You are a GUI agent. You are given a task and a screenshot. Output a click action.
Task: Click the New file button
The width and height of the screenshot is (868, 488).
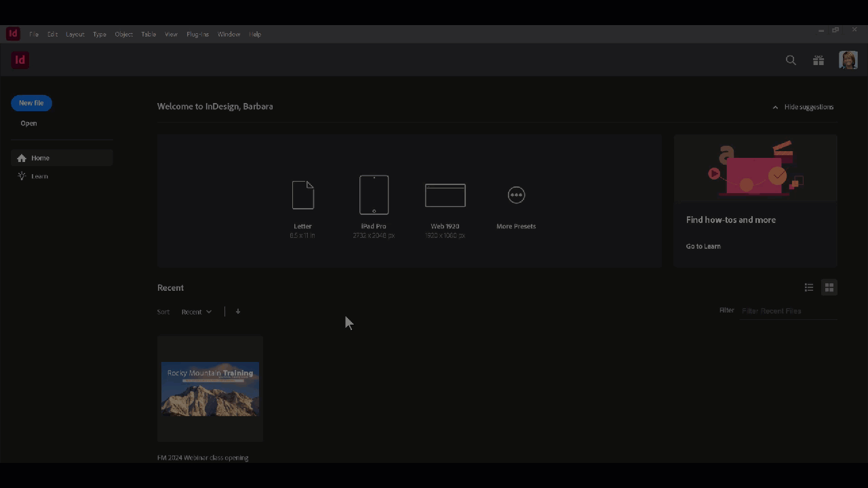click(31, 103)
